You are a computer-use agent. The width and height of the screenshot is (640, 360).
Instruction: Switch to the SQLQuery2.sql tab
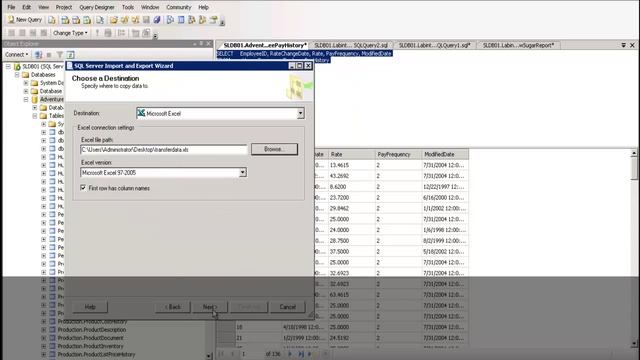click(351, 45)
